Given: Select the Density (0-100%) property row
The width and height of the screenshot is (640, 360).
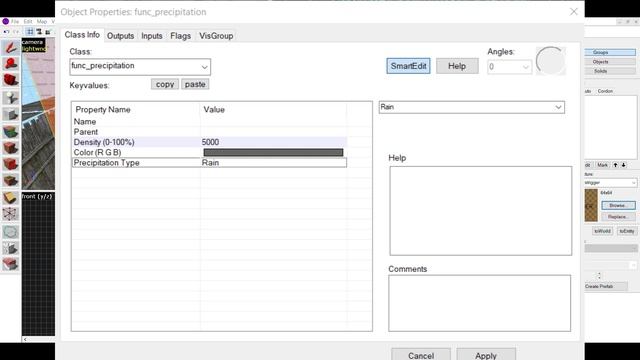Looking at the screenshot, I should pos(210,142).
